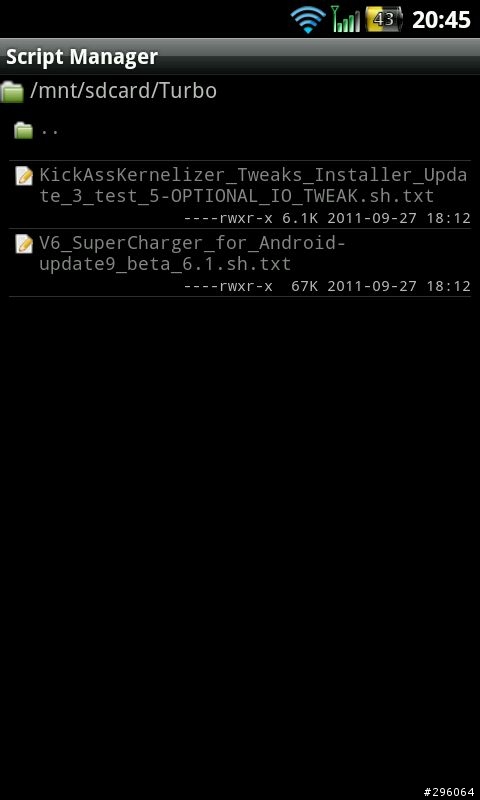The image size is (480, 800).
Task: Tap the Script Manager title bar
Action: (240, 57)
